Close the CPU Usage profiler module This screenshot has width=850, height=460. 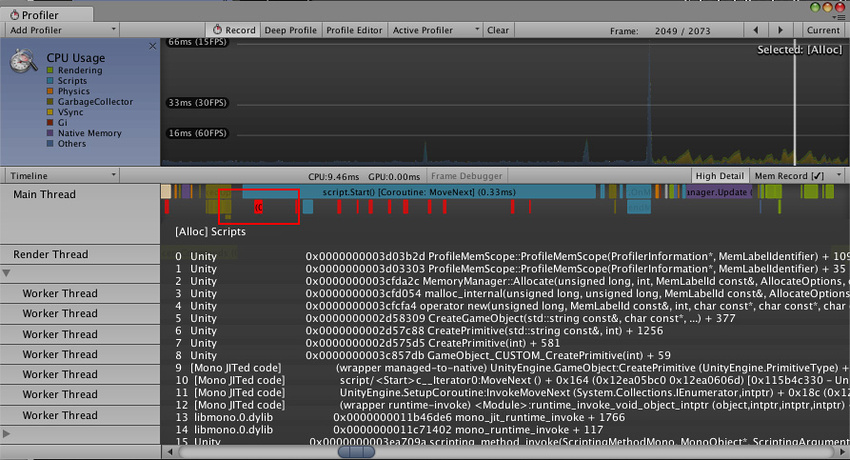click(x=152, y=46)
